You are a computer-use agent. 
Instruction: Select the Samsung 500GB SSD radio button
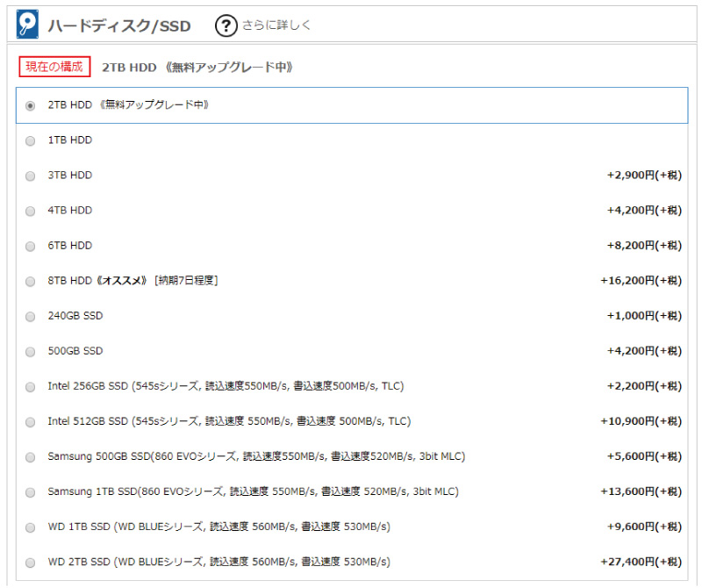[x=30, y=457]
